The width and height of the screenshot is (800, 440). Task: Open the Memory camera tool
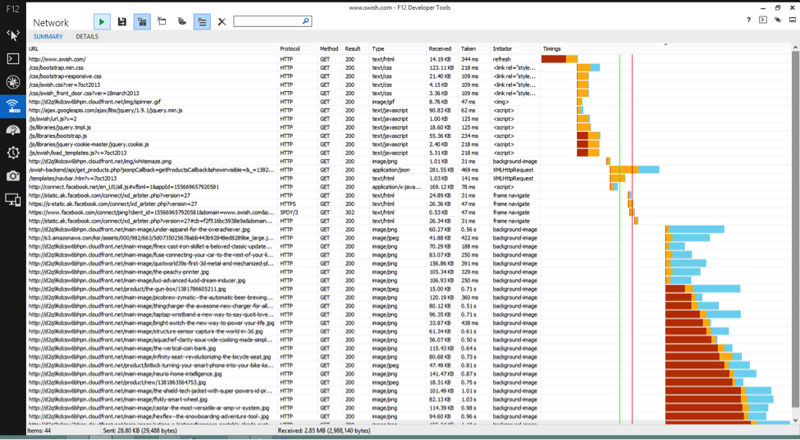click(13, 176)
